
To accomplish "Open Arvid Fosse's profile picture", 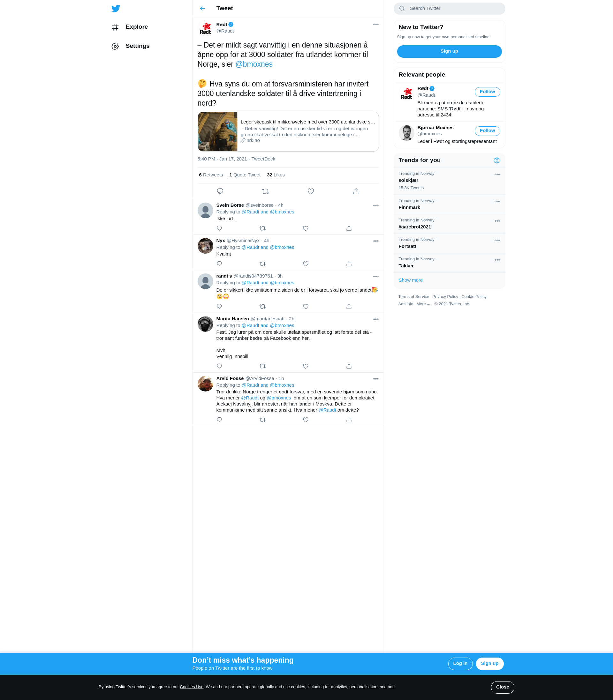I will click(x=205, y=384).
